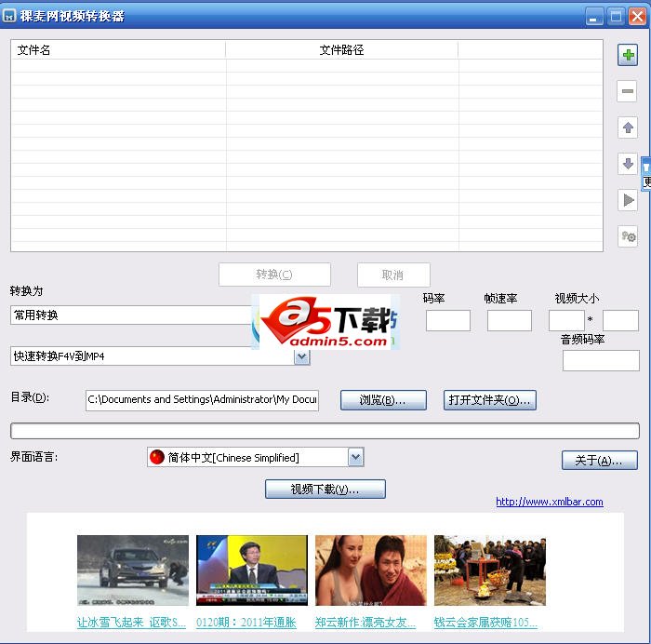The width and height of the screenshot is (651, 644).
Task: Click the 关于(A)... about button
Action: (x=600, y=461)
